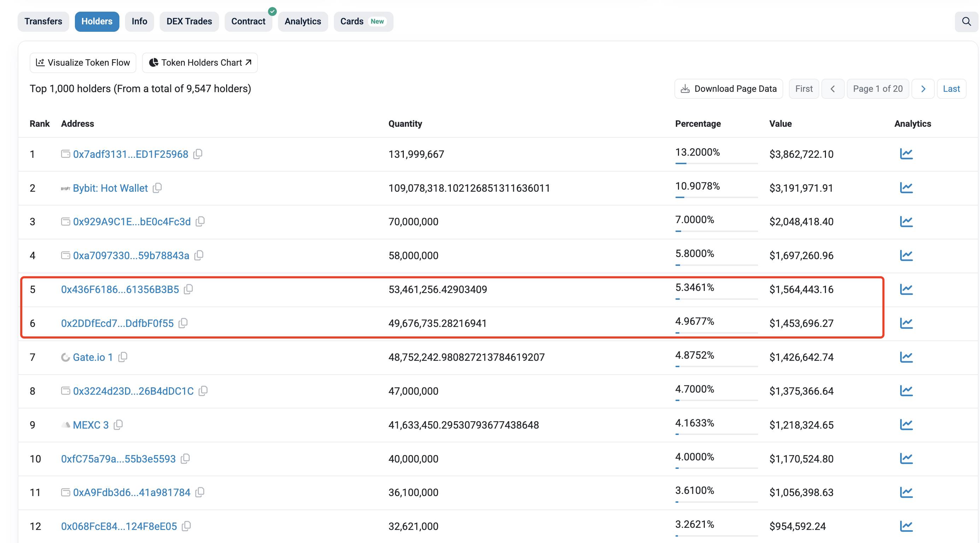Copy address 0xfC75a79a...55b3e5593
Viewport: 980px width, 543px height.
[x=185, y=459]
